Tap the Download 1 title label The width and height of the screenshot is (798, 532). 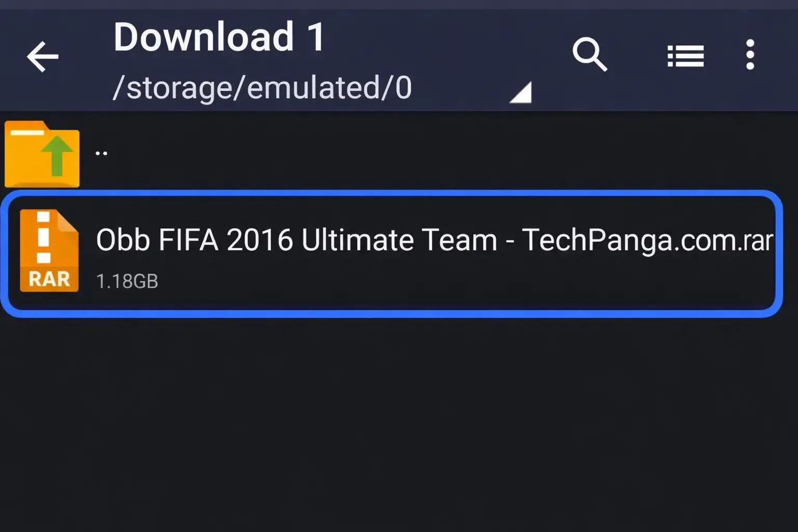(x=219, y=35)
